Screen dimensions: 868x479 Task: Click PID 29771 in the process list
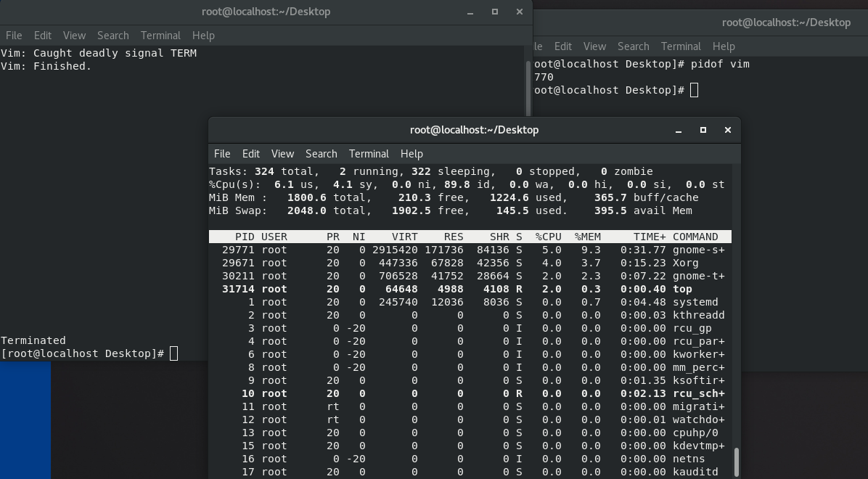click(238, 250)
